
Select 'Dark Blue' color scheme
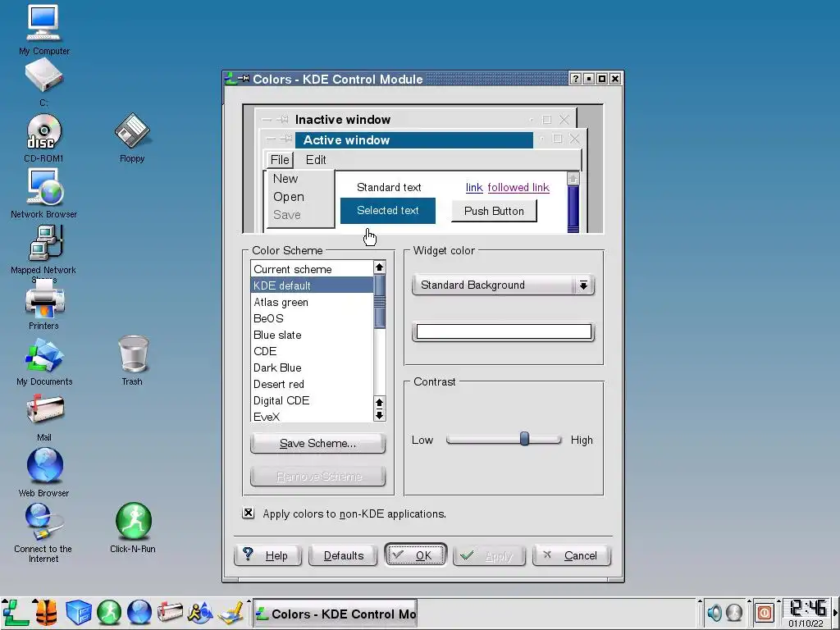pos(312,367)
